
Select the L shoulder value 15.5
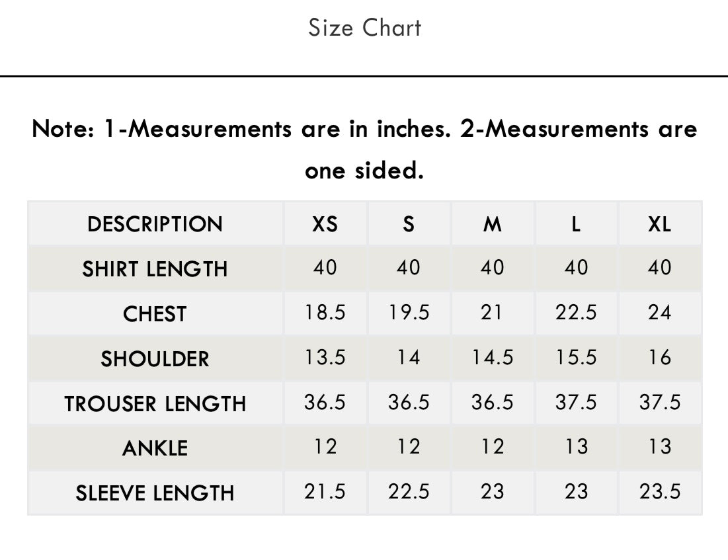coord(576,358)
